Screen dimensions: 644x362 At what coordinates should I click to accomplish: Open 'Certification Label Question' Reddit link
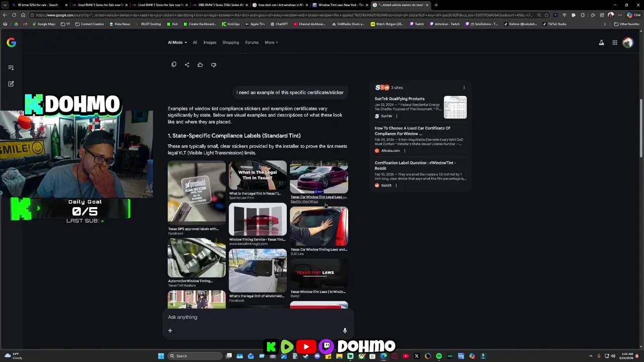coord(415,165)
